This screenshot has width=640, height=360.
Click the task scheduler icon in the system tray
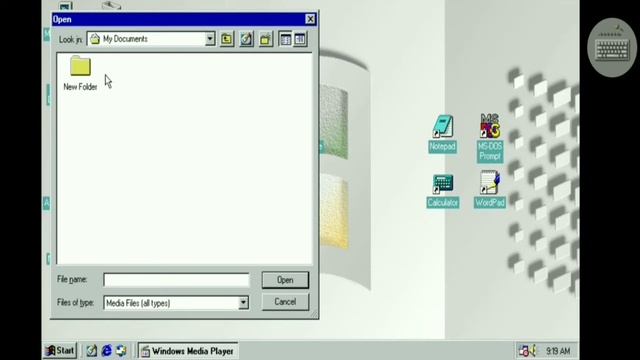click(524, 351)
